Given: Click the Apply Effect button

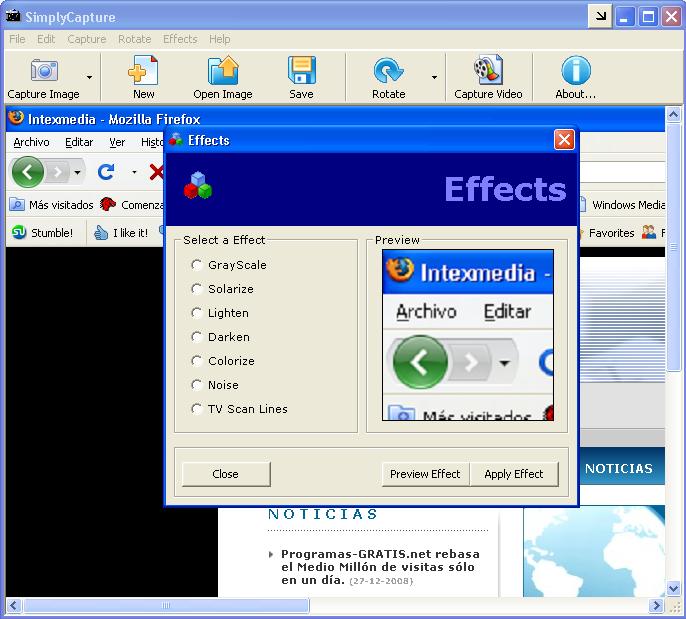Looking at the screenshot, I should point(514,474).
